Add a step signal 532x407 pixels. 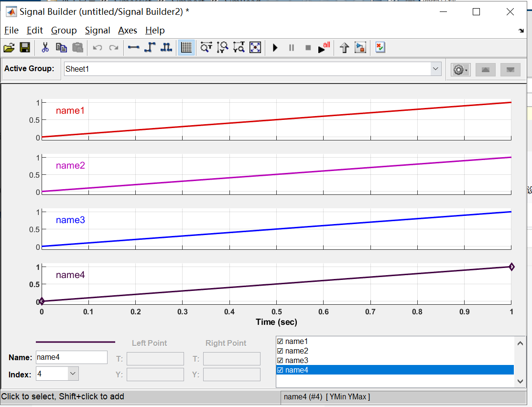(150, 47)
